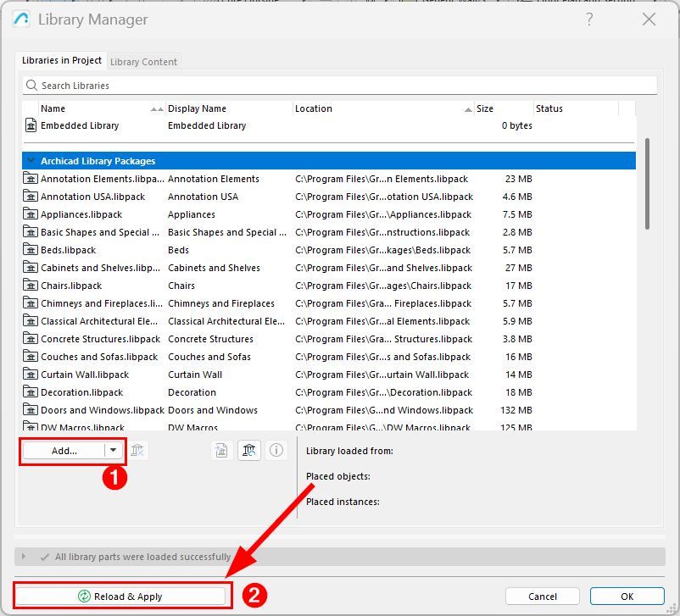Click Concrete Structures 3.8 MB size
Screen dimensions: 680x616
coord(517,339)
